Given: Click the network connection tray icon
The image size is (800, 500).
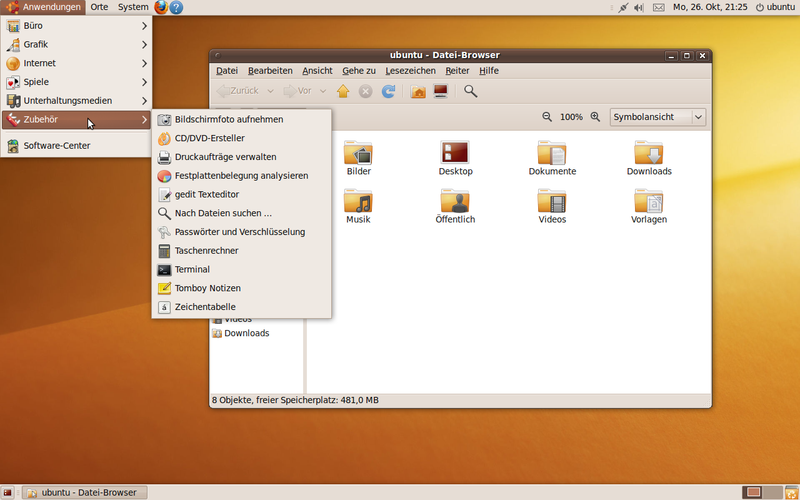Looking at the screenshot, I should coord(623,8).
